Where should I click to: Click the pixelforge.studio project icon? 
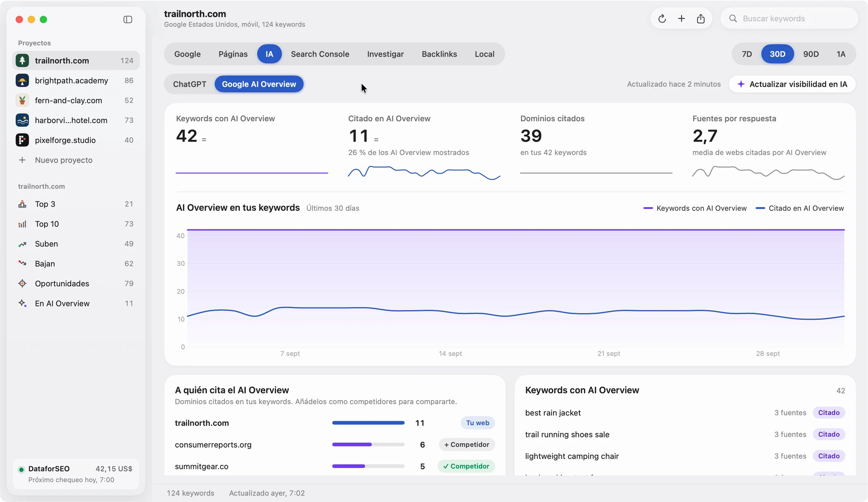pyautogui.click(x=22, y=140)
